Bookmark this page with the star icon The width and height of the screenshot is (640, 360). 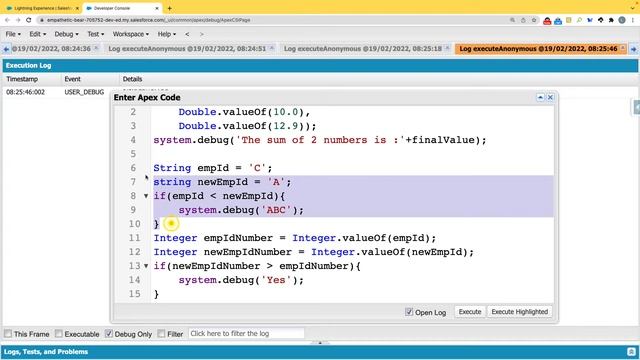pyautogui.click(x=534, y=20)
